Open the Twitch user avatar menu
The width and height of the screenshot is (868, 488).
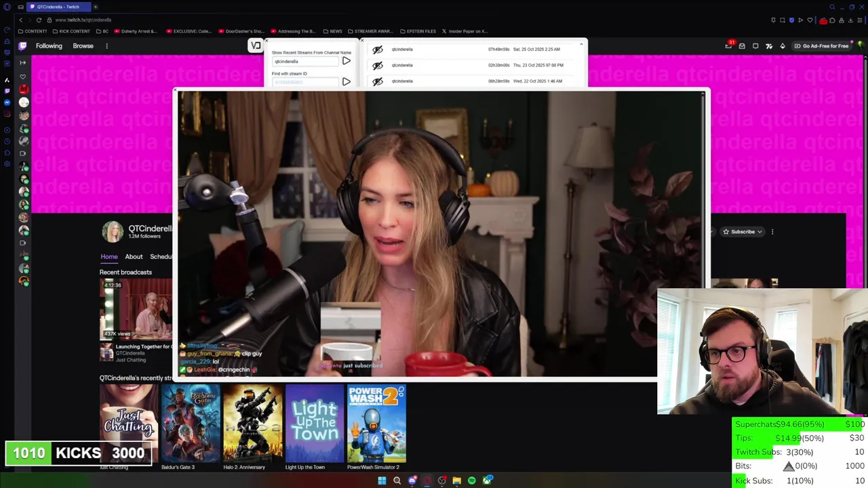click(861, 45)
